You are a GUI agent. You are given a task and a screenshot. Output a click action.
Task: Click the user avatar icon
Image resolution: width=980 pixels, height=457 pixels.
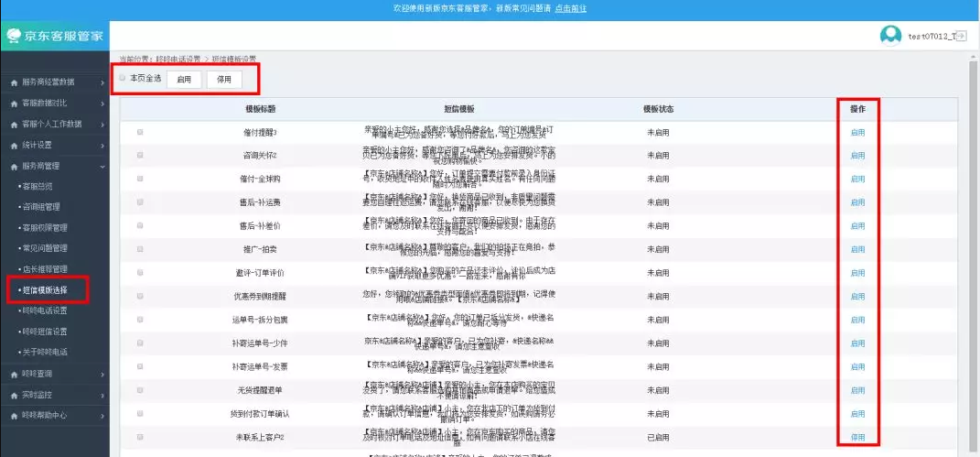889,36
